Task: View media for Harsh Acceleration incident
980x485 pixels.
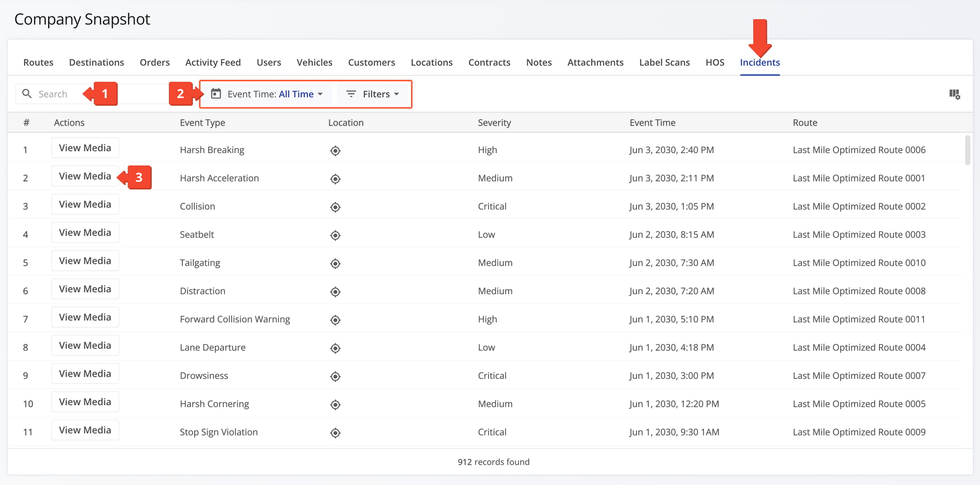Action: [85, 176]
